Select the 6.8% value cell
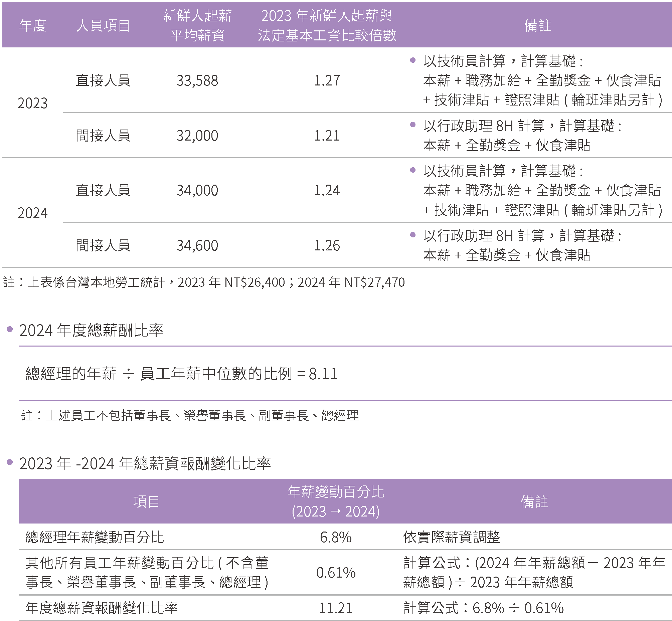The width and height of the screenshot is (672, 621). (x=335, y=537)
